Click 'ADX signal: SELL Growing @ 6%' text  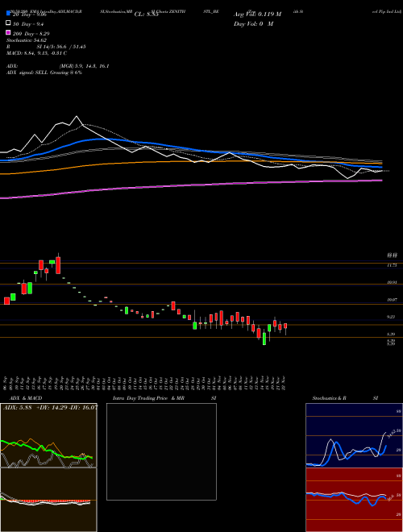point(44,73)
